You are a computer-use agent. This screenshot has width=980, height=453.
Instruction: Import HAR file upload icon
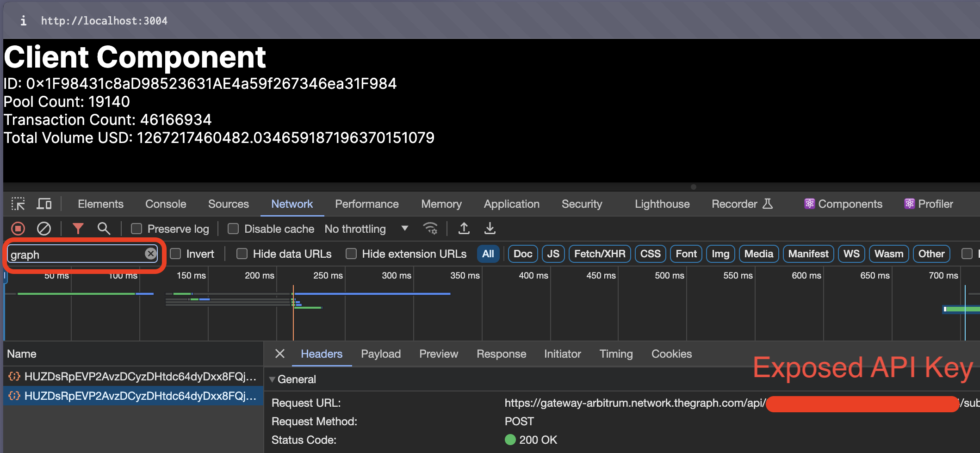(464, 229)
